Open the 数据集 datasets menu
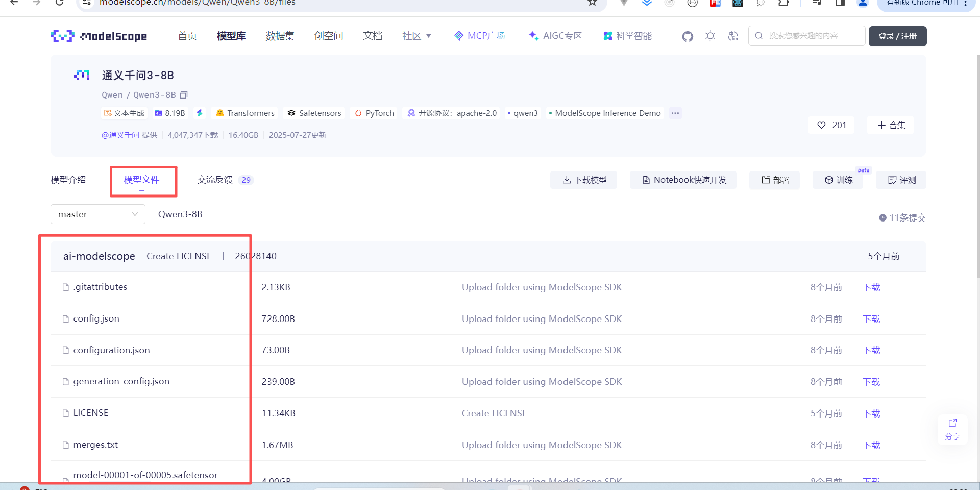This screenshot has width=980, height=490. (280, 36)
